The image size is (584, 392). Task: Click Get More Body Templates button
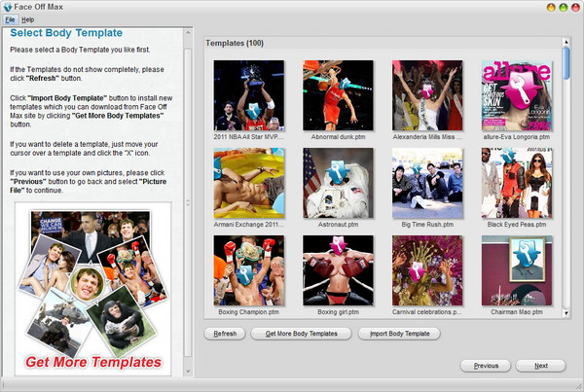pos(301,334)
